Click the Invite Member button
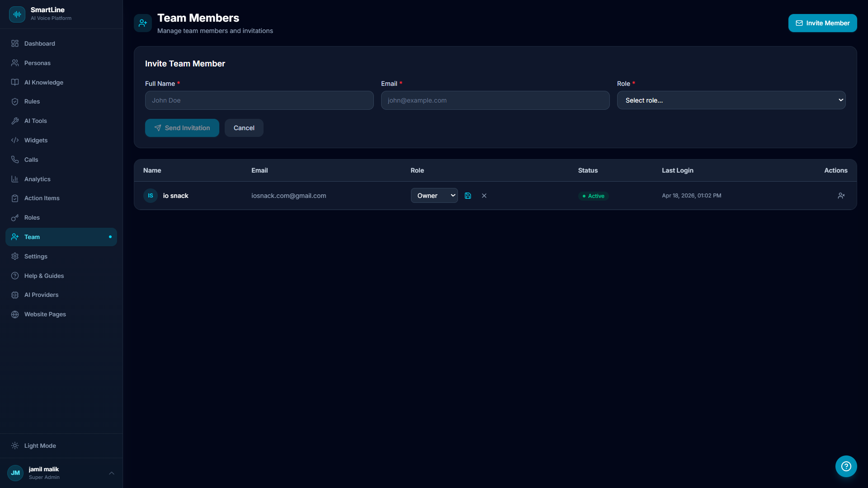The image size is (868, 488). [x=822, y=23]
